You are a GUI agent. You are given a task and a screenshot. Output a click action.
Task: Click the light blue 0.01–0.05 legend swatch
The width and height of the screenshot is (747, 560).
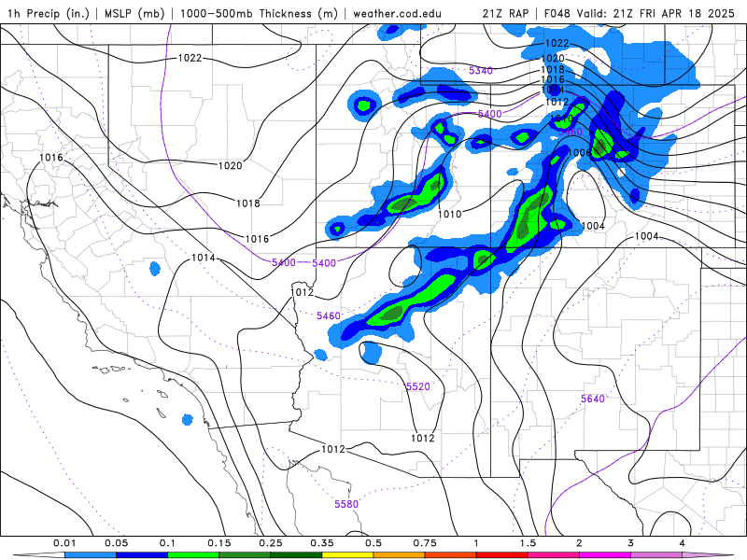coord(91,555)
